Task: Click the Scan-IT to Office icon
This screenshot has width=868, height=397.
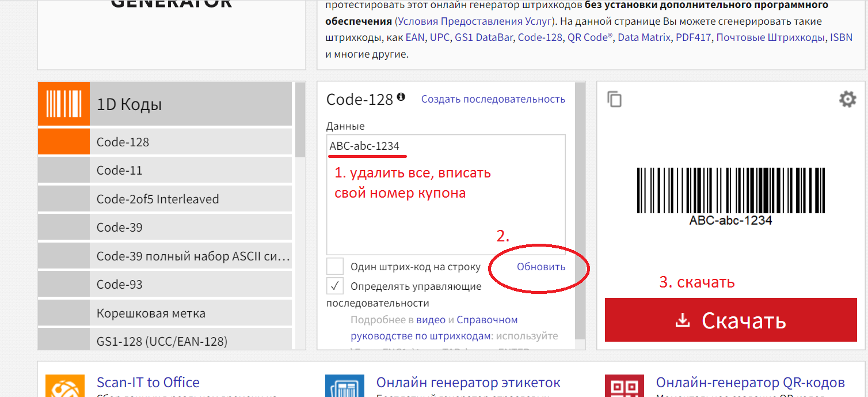Action: (65, 385)
